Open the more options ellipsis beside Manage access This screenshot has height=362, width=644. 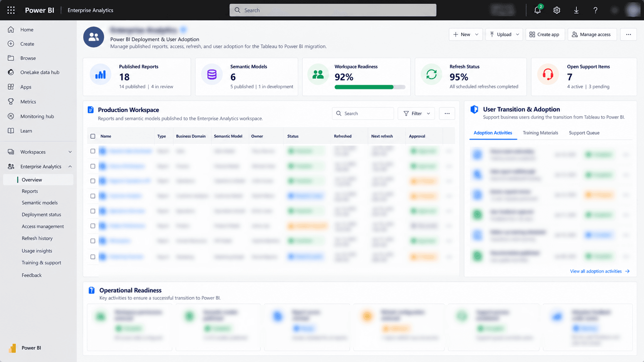pyautogui.click(x=629, y=34)
